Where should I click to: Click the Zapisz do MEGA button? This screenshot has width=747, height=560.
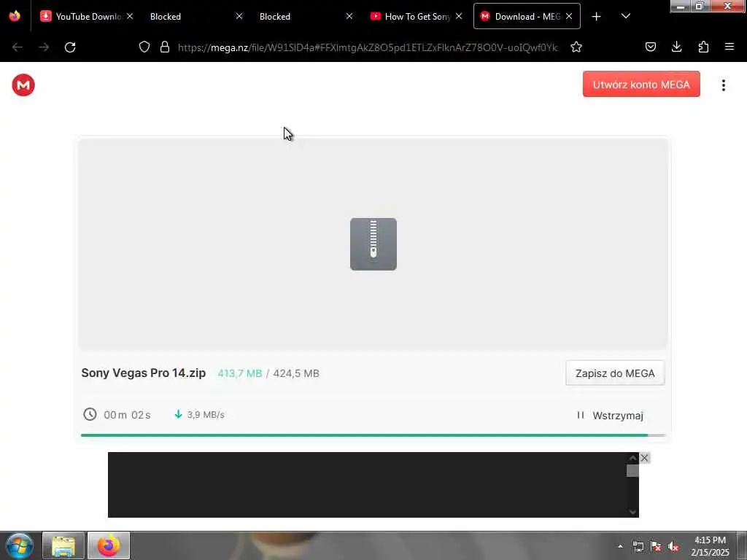tap(614, 373)
